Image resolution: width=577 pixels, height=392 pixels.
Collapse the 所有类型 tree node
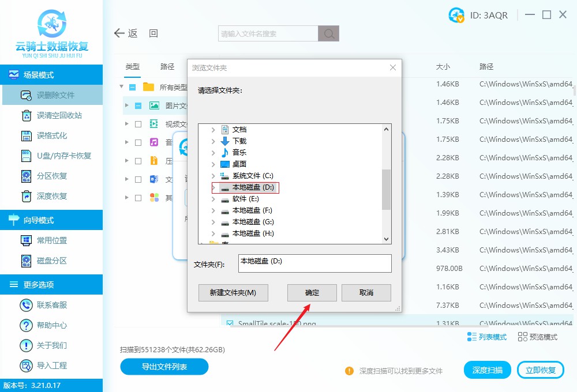(x=121, y=87)
